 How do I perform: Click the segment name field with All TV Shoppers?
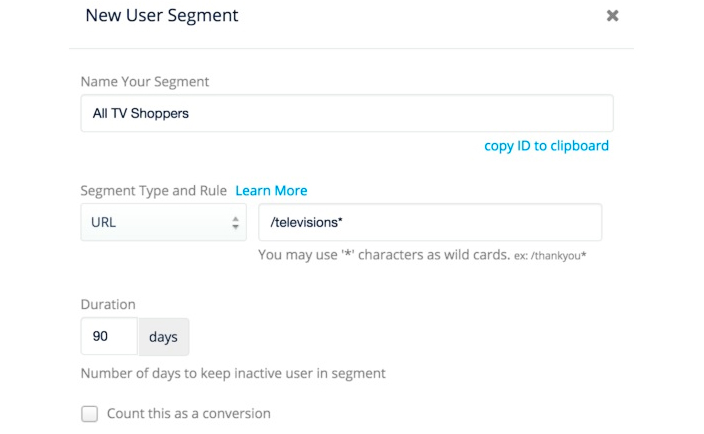tap(346, 113)
